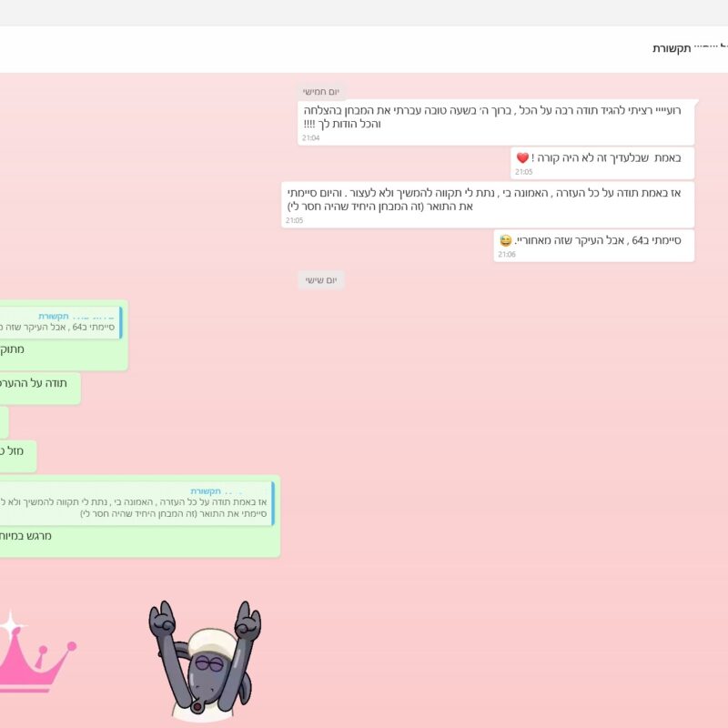The height and width of the screenshot is (728, 728).
Task: Select the message starting with רועיייי רציתי
Action: coord(496,117)
